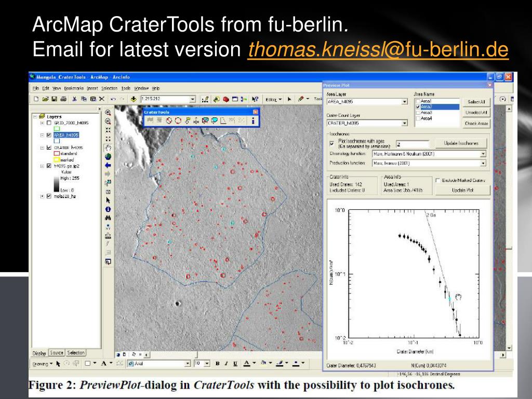
Task: Select Area3 in the Area Name list
Action: coord(426,112)
